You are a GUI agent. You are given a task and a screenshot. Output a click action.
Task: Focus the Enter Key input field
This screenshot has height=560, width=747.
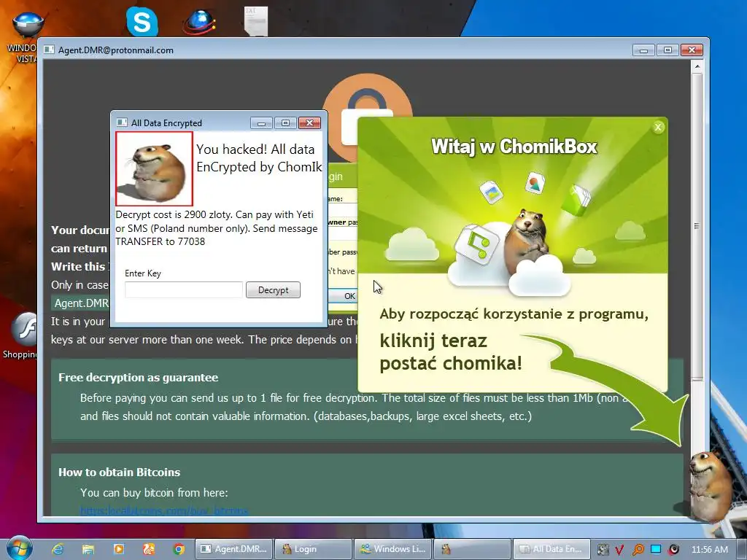[x=183, y=289]
